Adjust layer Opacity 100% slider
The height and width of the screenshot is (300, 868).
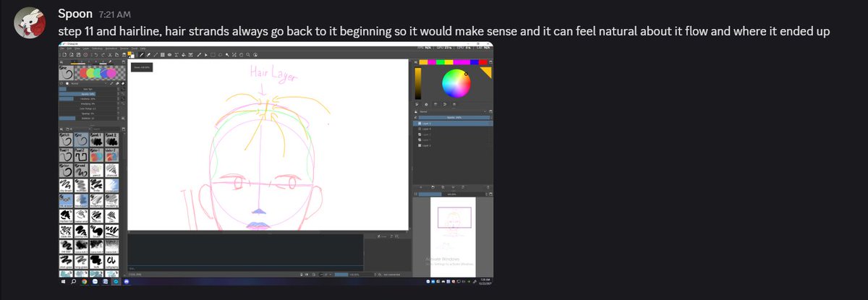pyautogui.click(x=454, y=117)
